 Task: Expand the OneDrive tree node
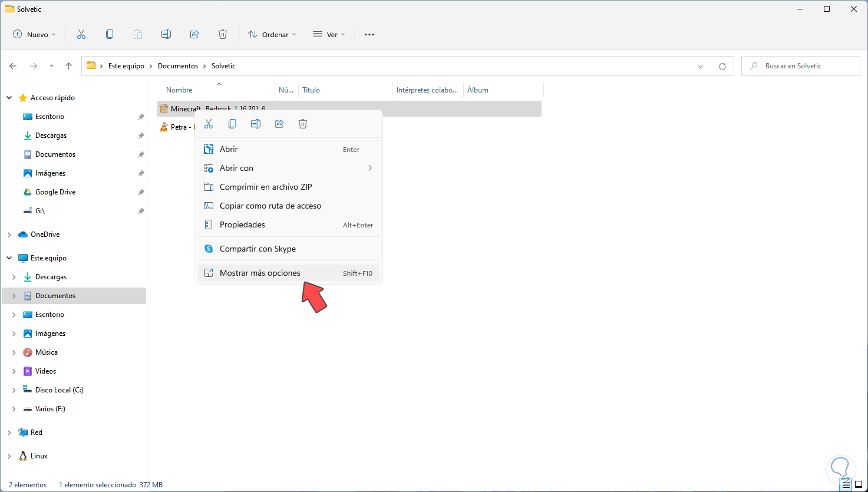click(9, 235)
